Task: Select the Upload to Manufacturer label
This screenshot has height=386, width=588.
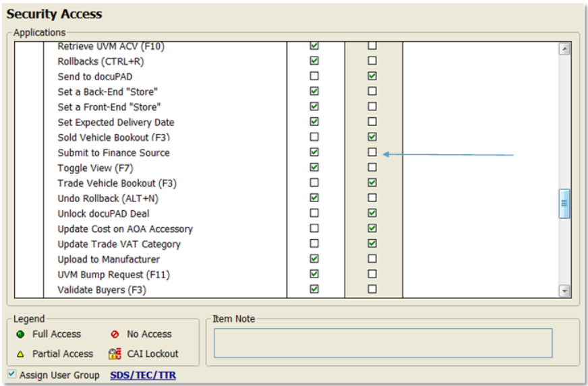Action: click(109, 259)
